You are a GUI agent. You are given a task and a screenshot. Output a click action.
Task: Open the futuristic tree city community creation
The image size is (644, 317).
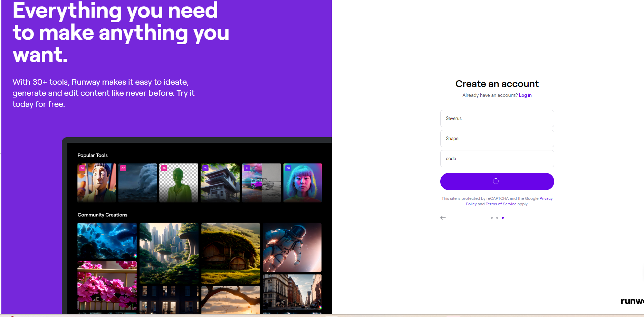pos(169,253)
